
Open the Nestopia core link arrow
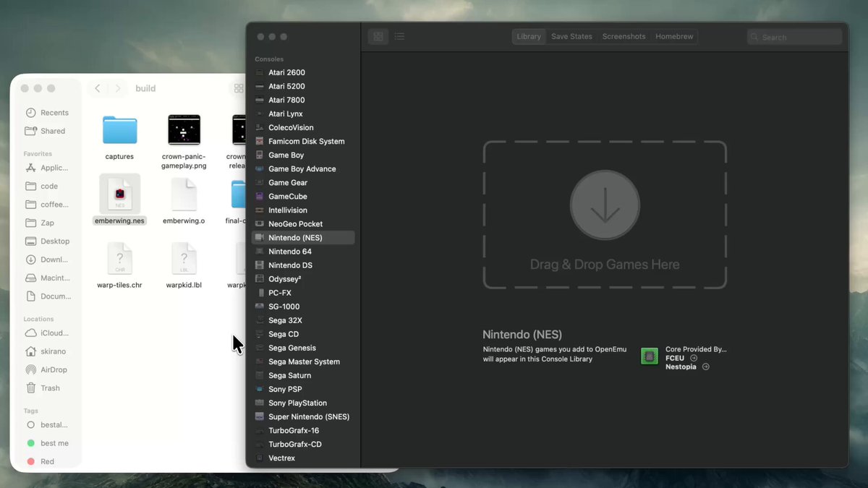706,367
